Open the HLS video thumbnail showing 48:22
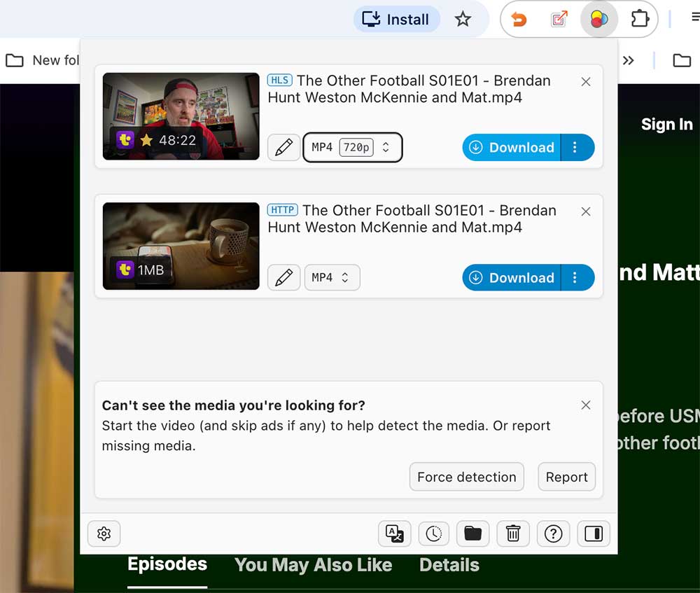 click(x=181, y=116)
